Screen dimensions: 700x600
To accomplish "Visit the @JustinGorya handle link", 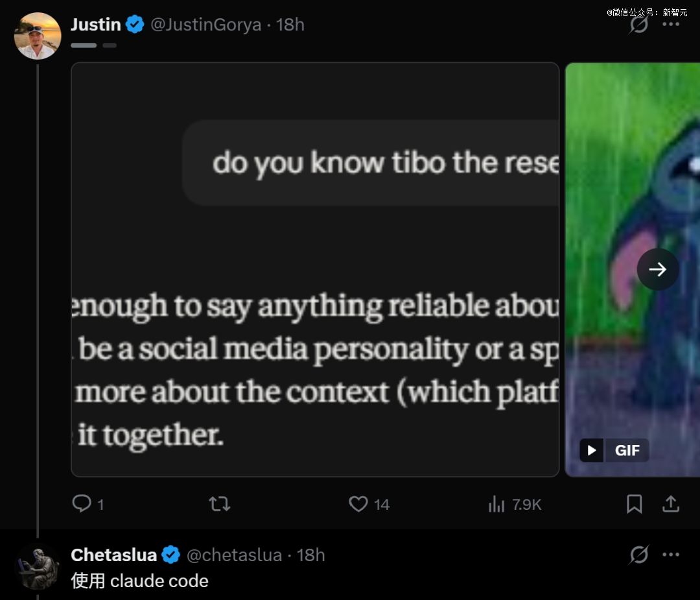I will (x=206, y=25).
